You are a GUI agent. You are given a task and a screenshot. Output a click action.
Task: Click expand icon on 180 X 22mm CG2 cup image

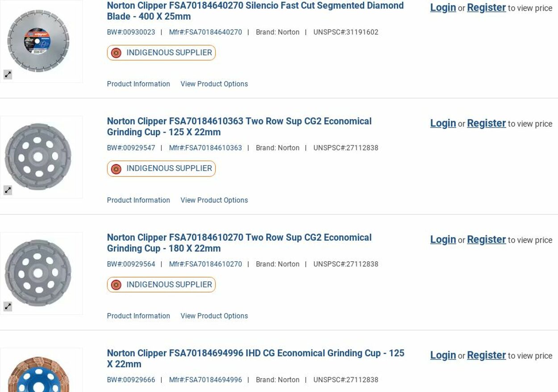tap(8, 306)
